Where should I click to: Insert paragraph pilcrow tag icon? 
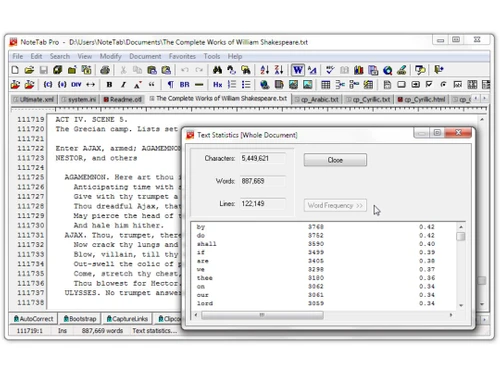(x=170, y=85)
